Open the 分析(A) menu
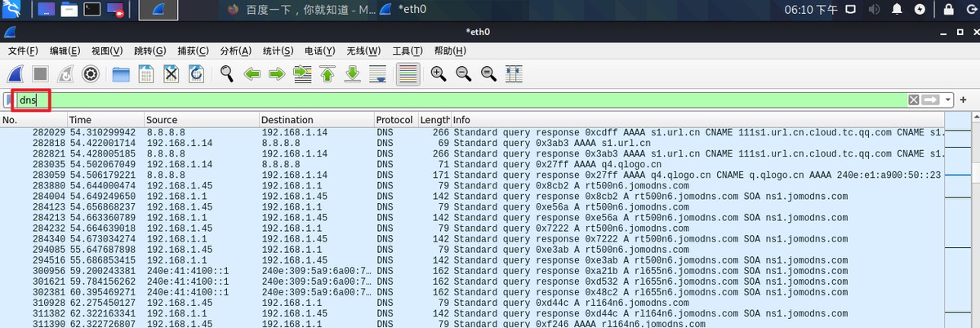The image size is (980, 328). [236, 51]
